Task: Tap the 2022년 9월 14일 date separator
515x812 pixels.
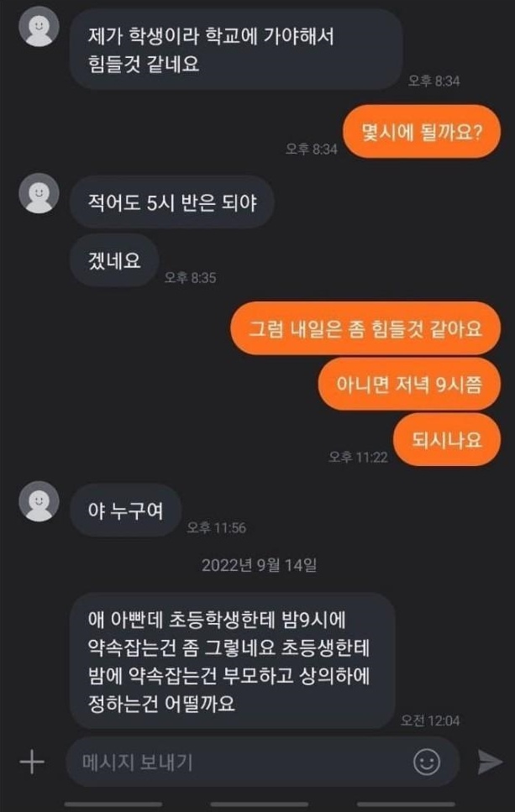Action: pos(259,564)
